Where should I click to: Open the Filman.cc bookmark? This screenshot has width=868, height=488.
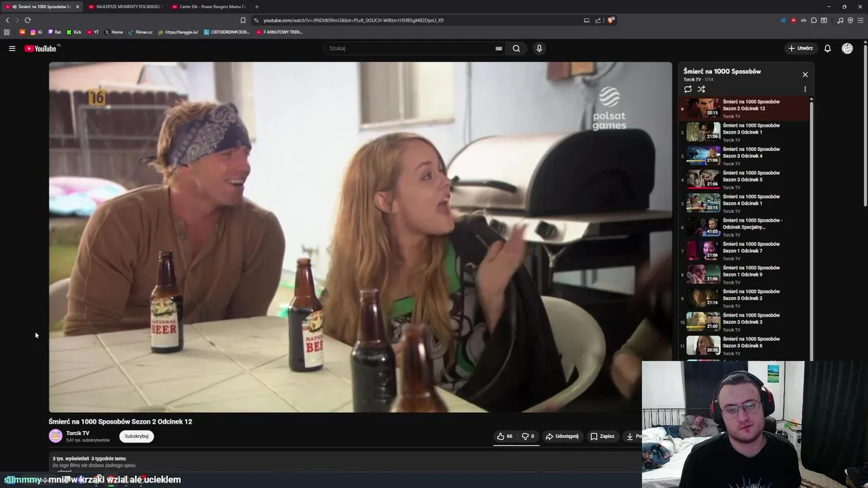click(140, 32)
